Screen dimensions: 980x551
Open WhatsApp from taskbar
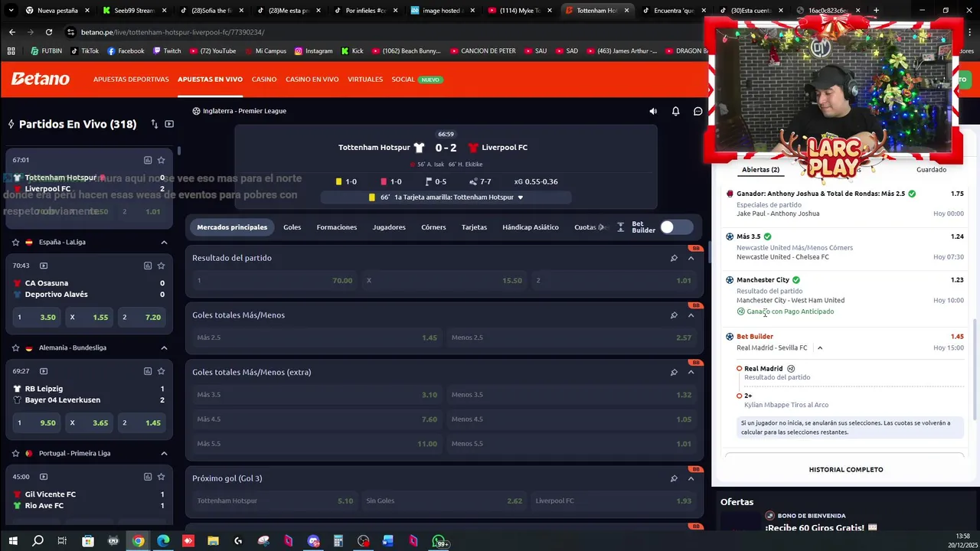(x=439, y=541)
